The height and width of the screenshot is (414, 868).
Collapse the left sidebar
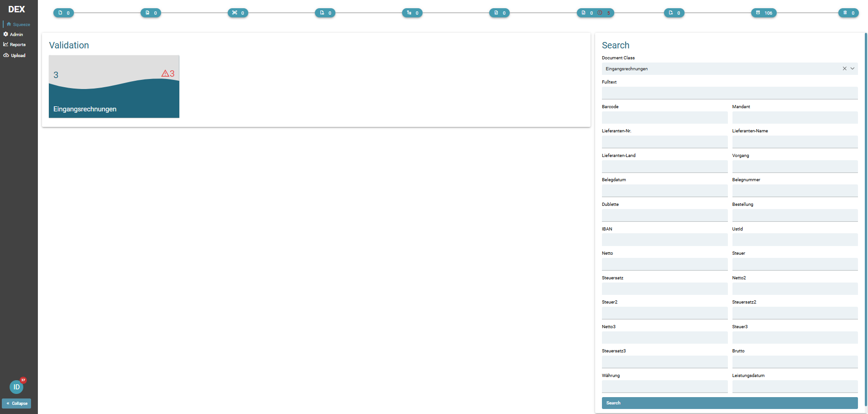tap(16, 404)
